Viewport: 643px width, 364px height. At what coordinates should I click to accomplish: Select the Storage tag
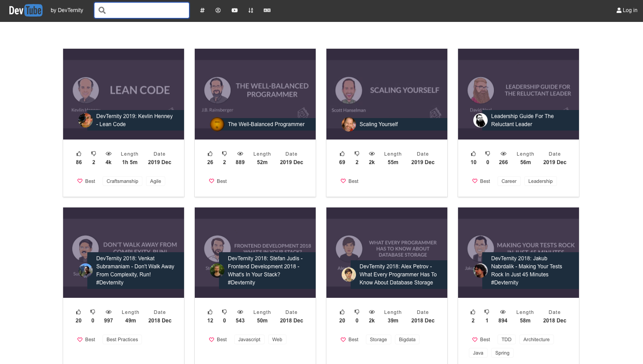tap(378, 339)
